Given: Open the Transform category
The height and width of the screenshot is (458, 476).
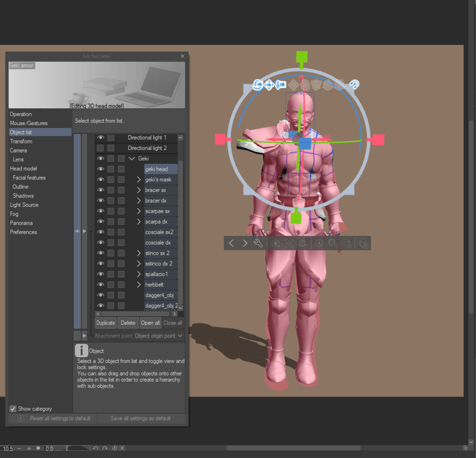Looking at the screenshot, I should coord(21,141).
